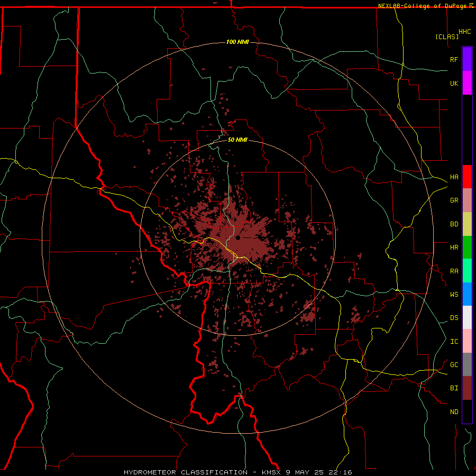This screenshot has width=476, height=476.
Task: Click the BI legend label
Action: [x=454, y=388]
